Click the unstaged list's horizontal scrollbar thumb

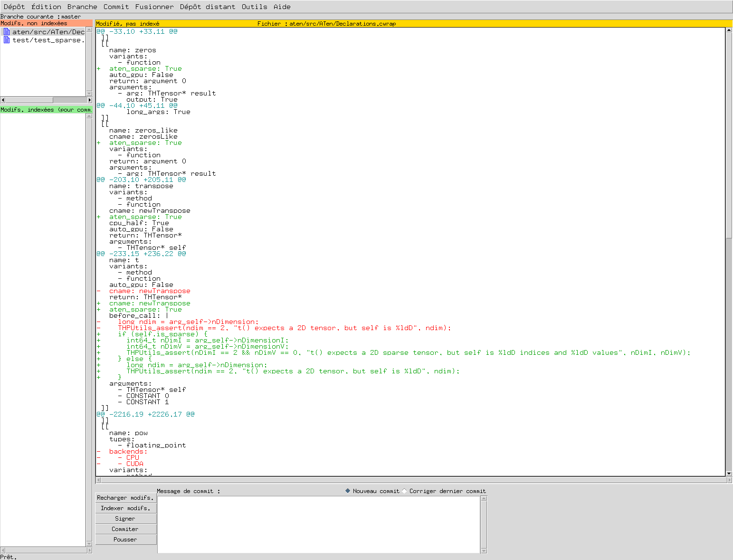tap(29, 100)
